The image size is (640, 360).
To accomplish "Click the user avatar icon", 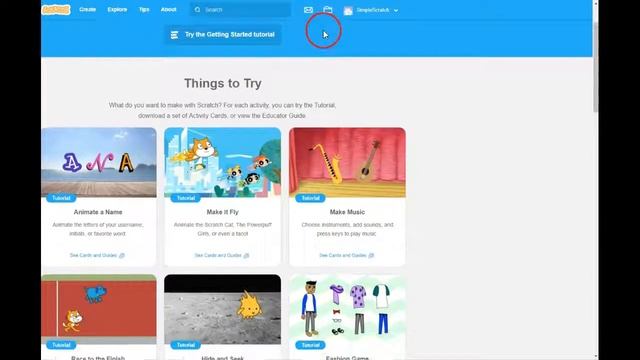I will pos(348,11).
